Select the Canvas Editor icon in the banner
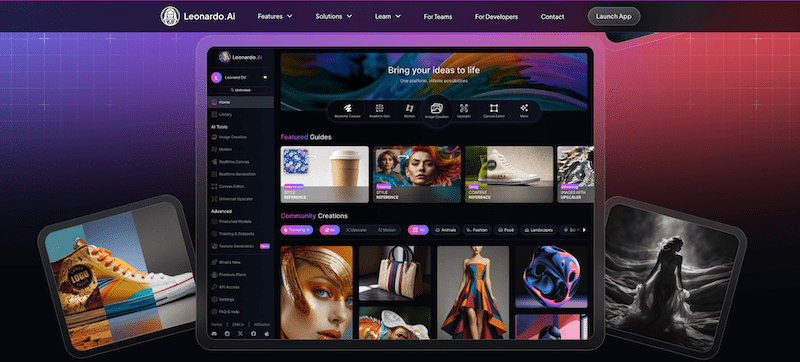Image resolution: width=800 pixels, height=362 pixels. (x=493, y=108)
